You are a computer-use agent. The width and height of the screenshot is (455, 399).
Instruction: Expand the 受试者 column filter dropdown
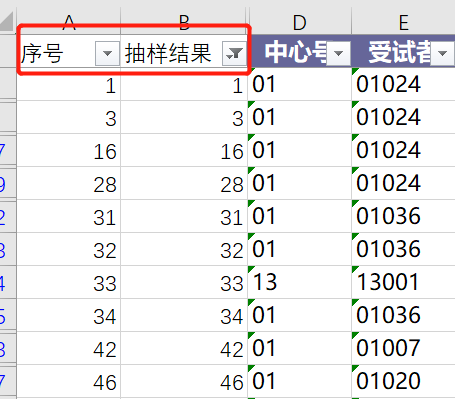[442, 53]
